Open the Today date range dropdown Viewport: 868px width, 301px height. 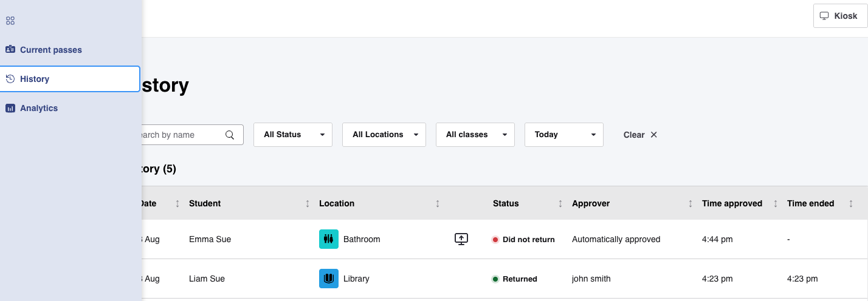[564, 135]
